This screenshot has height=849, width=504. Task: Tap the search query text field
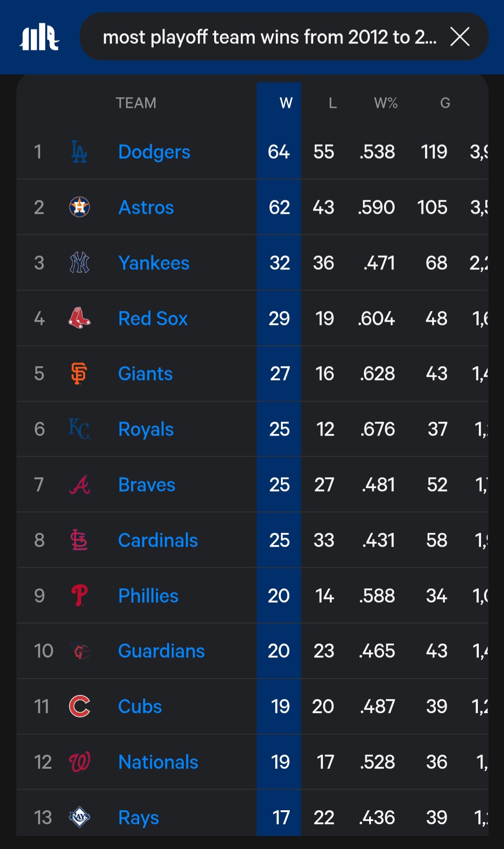coord(269,37)
